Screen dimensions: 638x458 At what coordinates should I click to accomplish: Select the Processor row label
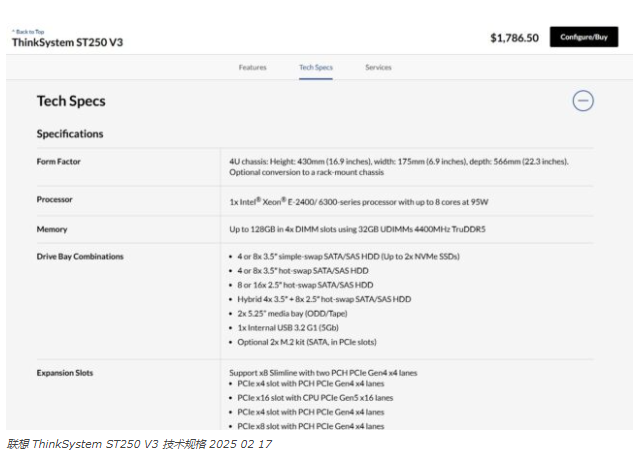[x=55, y=199]
